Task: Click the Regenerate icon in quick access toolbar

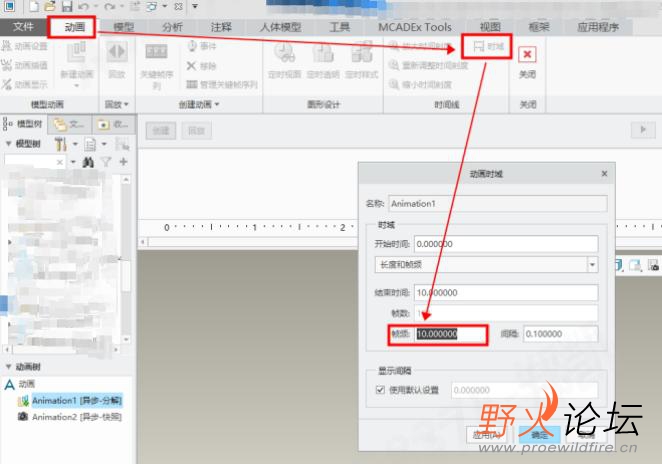Action: pyautogui.click(x=134, y=6)
